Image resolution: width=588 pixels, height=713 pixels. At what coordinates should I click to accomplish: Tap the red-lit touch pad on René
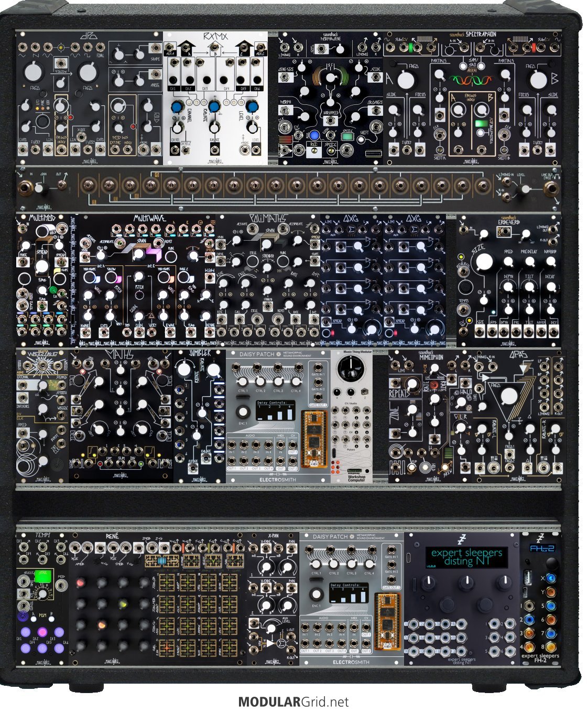pyautogui.click(x=167, y=648)
